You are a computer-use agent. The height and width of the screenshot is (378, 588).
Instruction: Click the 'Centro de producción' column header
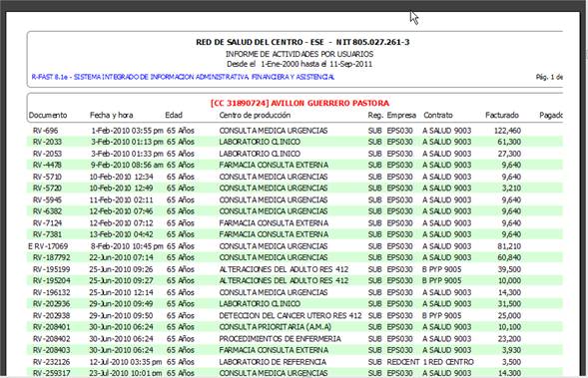[x=255, y=115]
